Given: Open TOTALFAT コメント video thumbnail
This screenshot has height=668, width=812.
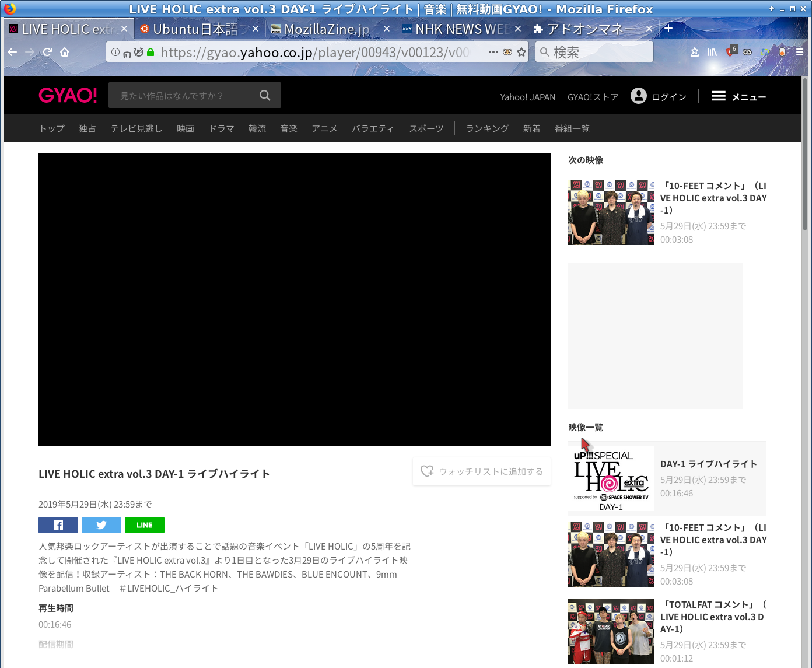Looking at the screenshot, I should click(x=611, y=632).
